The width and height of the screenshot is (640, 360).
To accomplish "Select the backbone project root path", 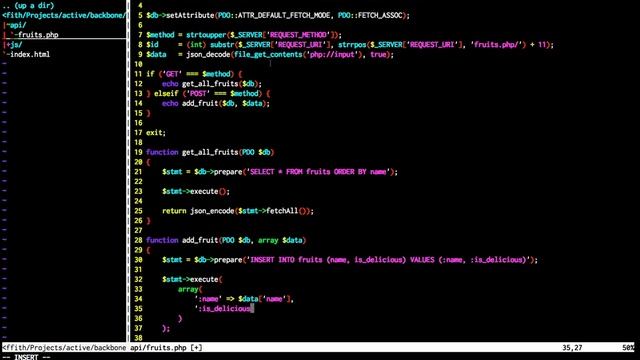I will (64, 15).
